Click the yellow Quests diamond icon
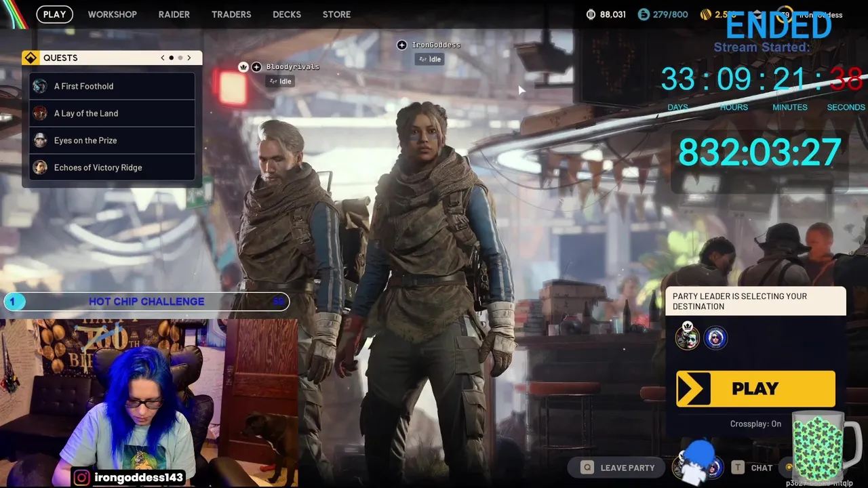868x488 pixels. [x=31, y=58]
